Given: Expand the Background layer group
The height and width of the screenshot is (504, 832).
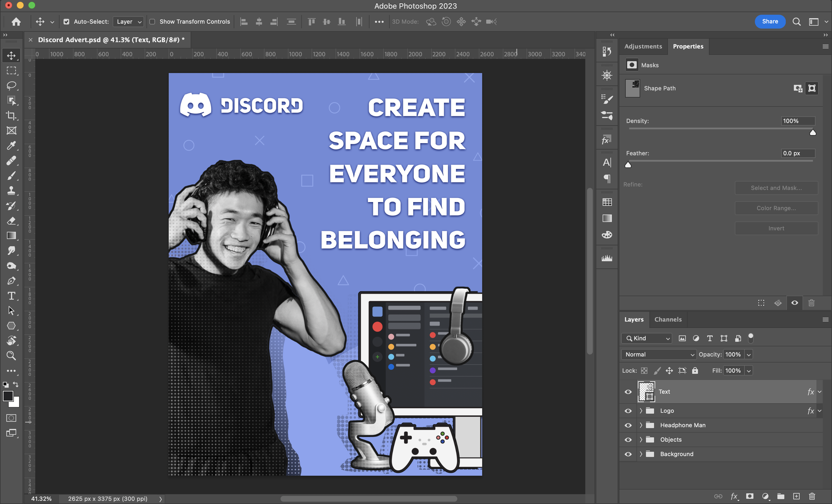Looking at the screenshot, I should click(x=641, y=454).
